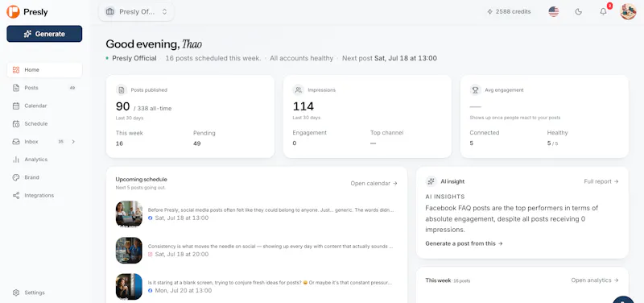Click the Settings gear icon
Image resolution: width=644 pixels, height=303 pixels.
click(x=16, y=293)
